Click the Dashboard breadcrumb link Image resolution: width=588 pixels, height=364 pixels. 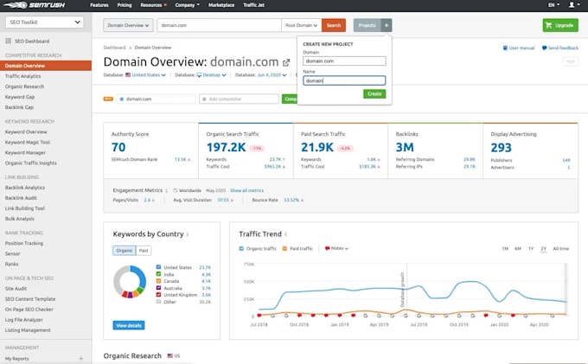[114, 48]
